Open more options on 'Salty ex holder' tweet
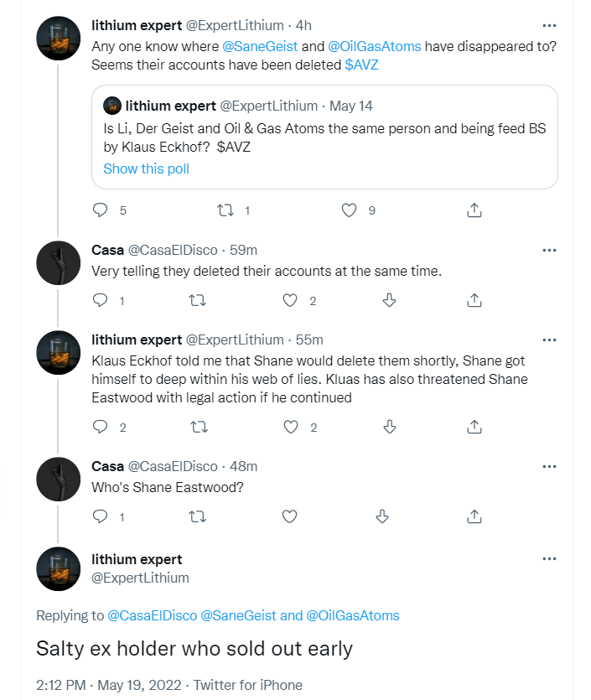Viewport: 591px width, 700px height. pos(550,559)
